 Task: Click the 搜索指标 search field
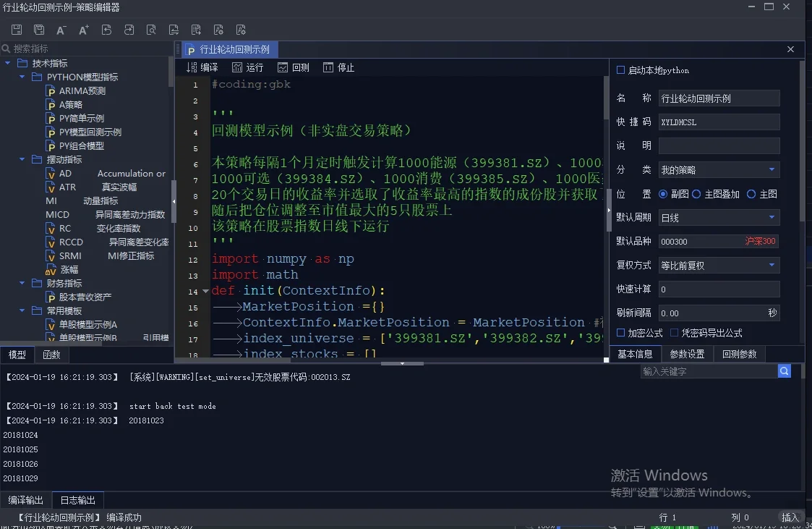85,48
